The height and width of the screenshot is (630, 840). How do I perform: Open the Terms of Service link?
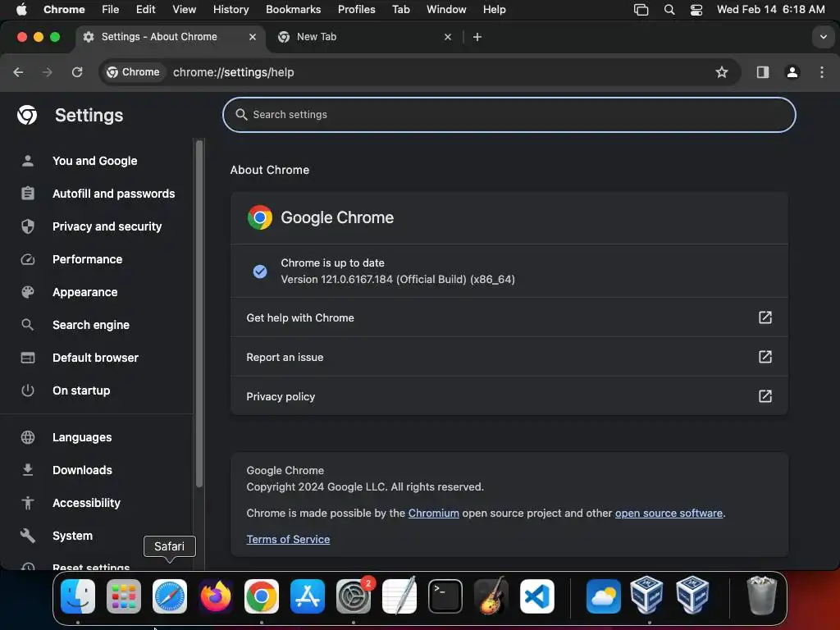288,540
